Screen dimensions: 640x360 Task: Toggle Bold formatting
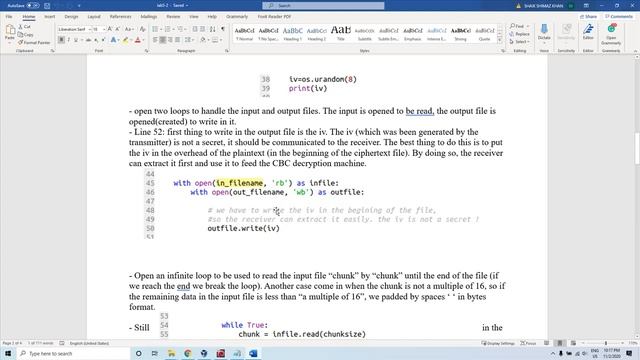[61, 40]
